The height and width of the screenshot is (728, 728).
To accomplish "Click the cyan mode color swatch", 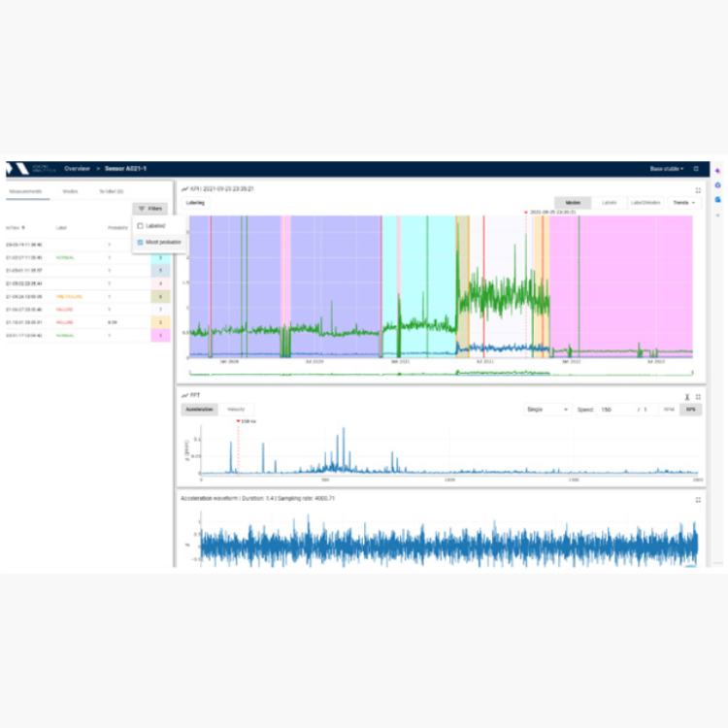I will (x=160, y=259).
